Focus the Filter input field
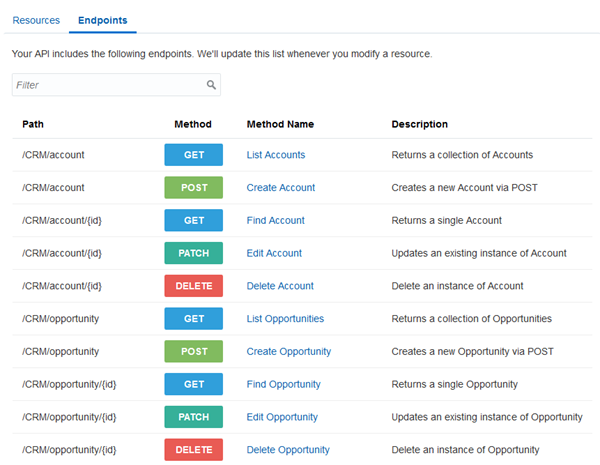Screen dimensions: 600x465 tap(116, 85)
